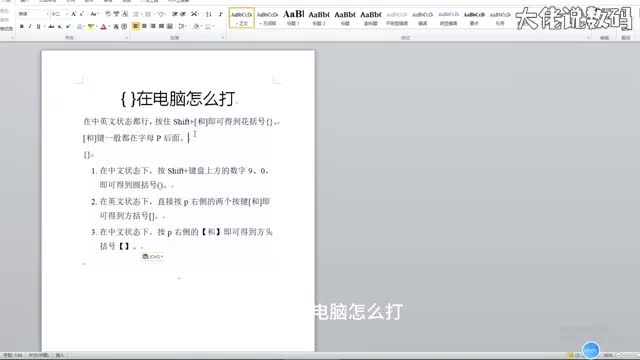Apply the 正文 Normal style

pos(242,18)
